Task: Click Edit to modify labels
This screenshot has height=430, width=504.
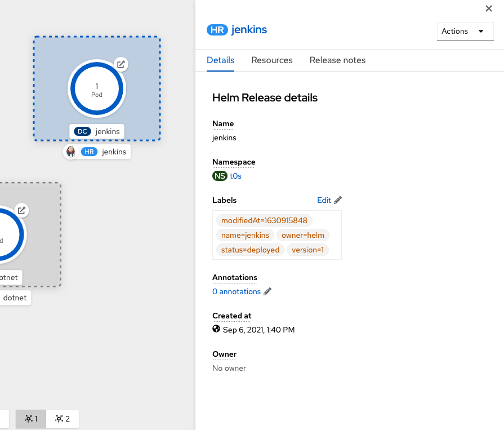Action: pos(324,200)
